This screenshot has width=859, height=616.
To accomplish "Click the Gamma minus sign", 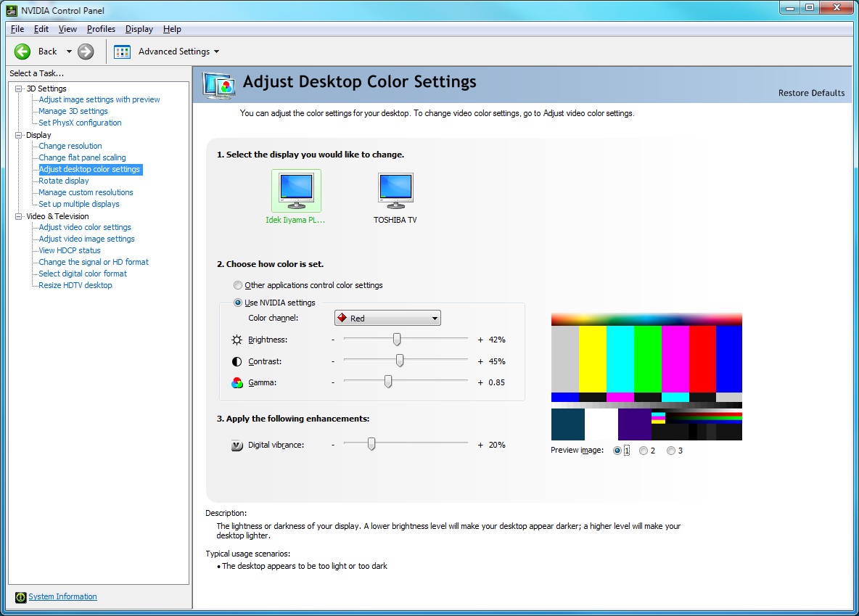I will coord(332,382).
